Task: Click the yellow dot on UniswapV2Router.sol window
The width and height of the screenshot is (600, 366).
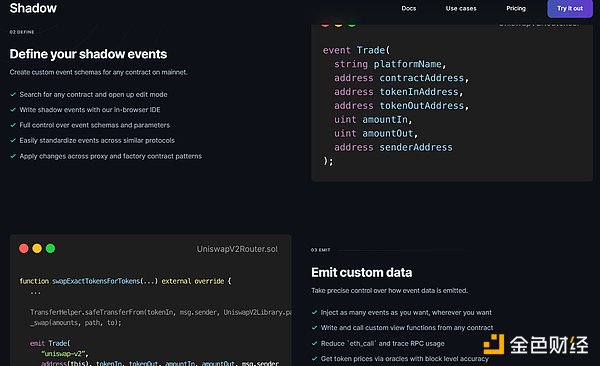Action: tap(37, 248)
